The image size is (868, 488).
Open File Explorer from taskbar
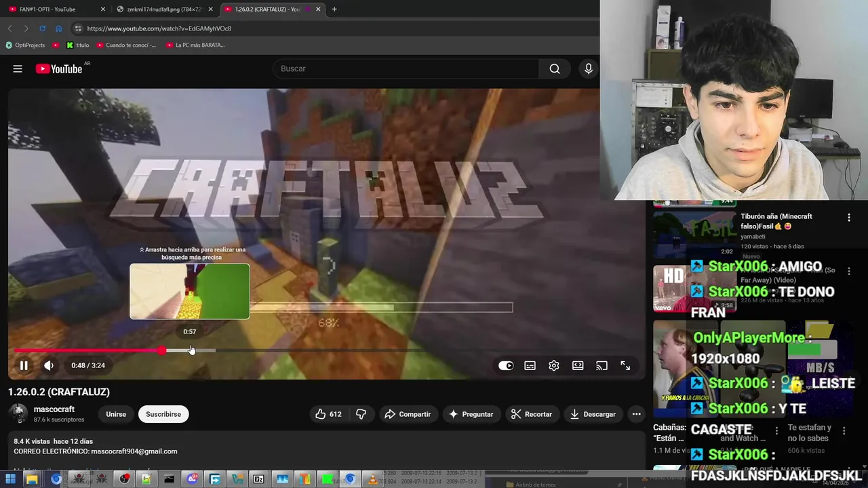pyautogui.click(x=32, y=479)
